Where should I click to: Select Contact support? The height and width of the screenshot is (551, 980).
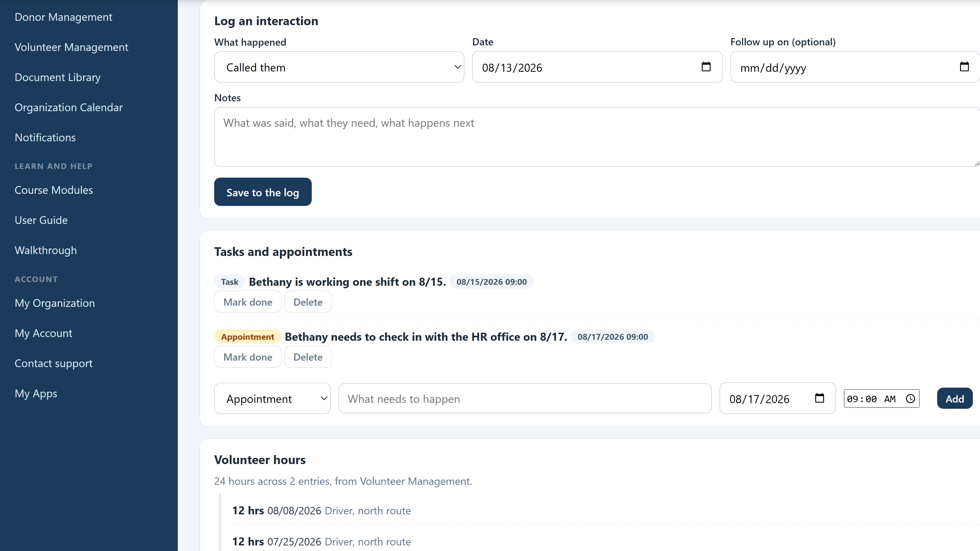pyautogui.click(x=54, y=363)
